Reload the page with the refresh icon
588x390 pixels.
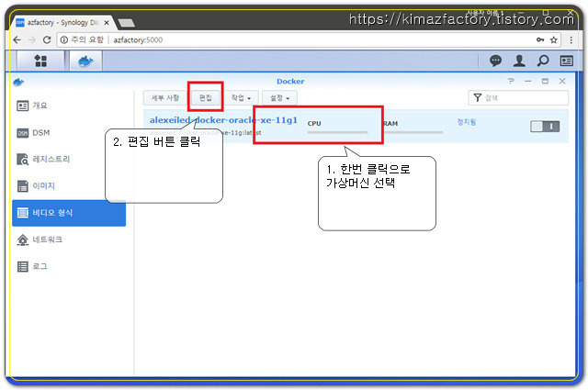click(x=47, y=39)
